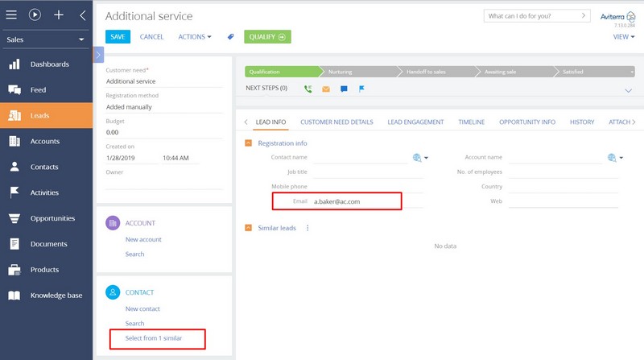This screenshot has width=644, height=360.
Task: Click the Documents page icon
Action: coord(14,244)
